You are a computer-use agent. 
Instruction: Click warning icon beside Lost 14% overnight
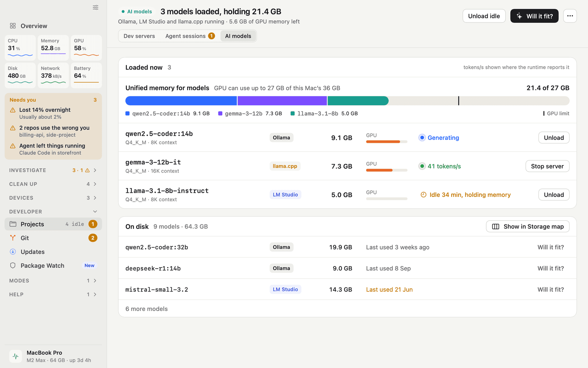(x=13, y=110)
